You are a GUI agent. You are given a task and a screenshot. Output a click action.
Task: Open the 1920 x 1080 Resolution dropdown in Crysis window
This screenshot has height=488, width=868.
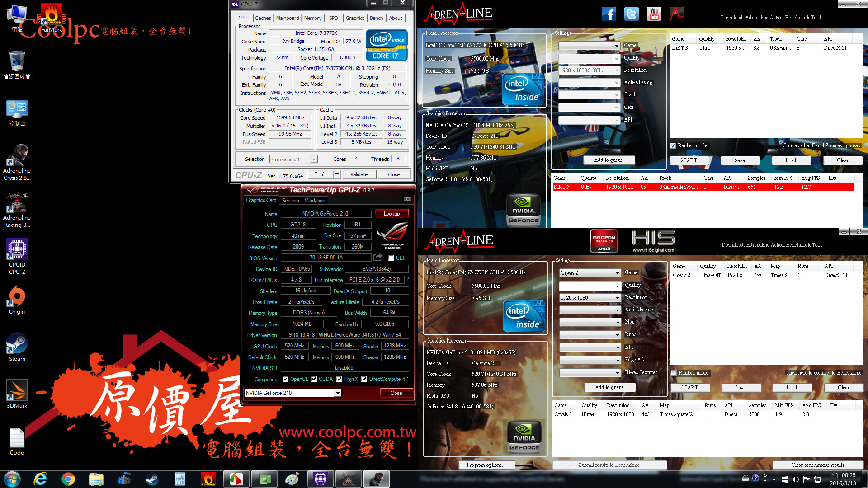coord(590,298)
